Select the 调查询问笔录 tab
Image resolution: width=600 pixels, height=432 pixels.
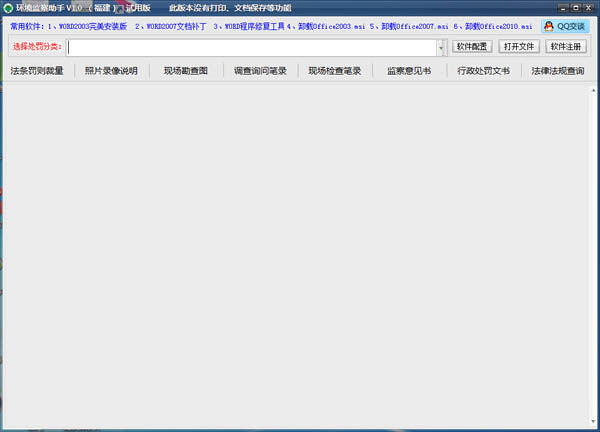pyautogui.click(x=260, y=71)
